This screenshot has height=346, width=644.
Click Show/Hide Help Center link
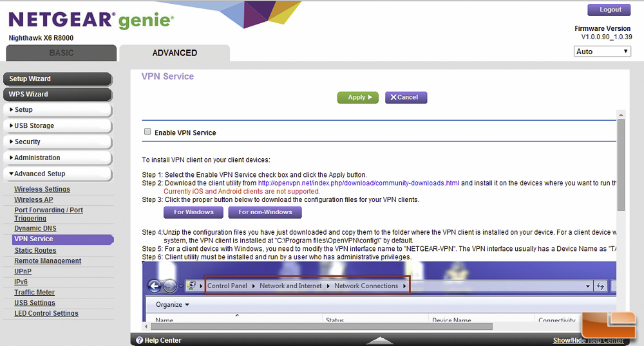[x=588, y=340]
